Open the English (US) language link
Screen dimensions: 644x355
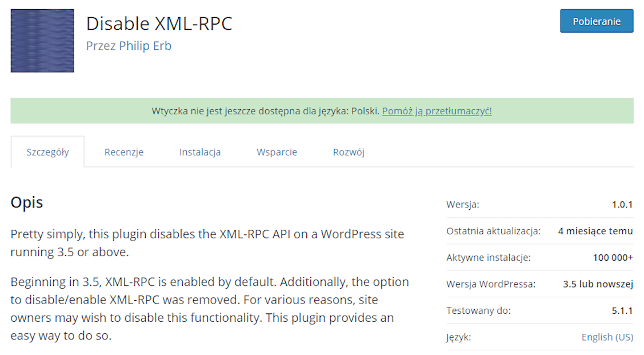click(607, 337)
